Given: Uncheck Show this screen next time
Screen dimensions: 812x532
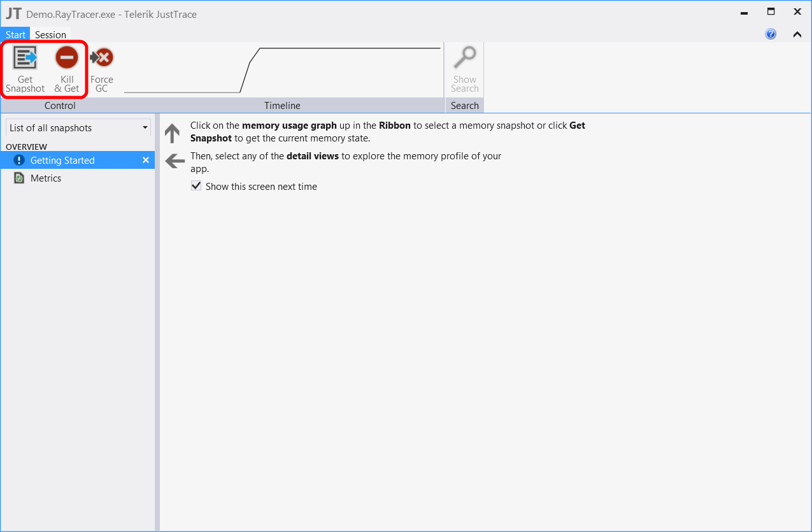Looking at the screenshot, I should pyautogui.click(x=196, y=186).
